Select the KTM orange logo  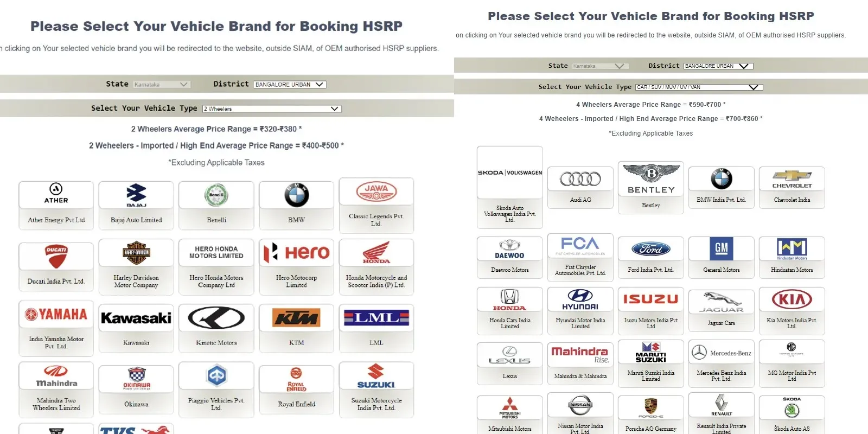click(x=296, y=318)
